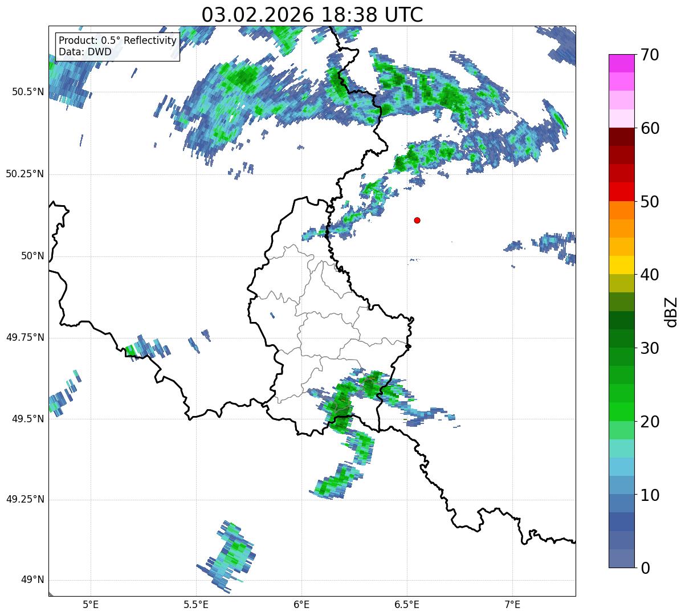Click the 0 tick on the colorbar
The width and height of the screenshot is (685, 616).
[x=645, y=568]
